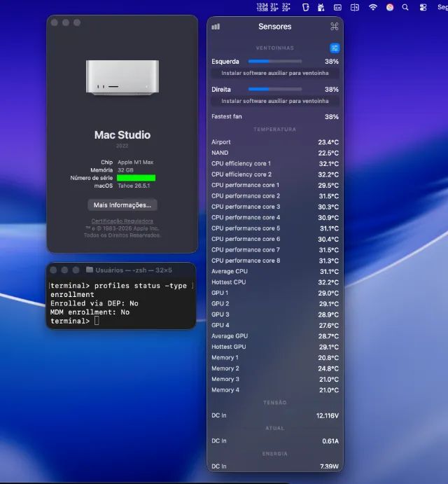
Task: Click the 'MDM enrollment: No' terminal line
Action: (x=90, y=312)
